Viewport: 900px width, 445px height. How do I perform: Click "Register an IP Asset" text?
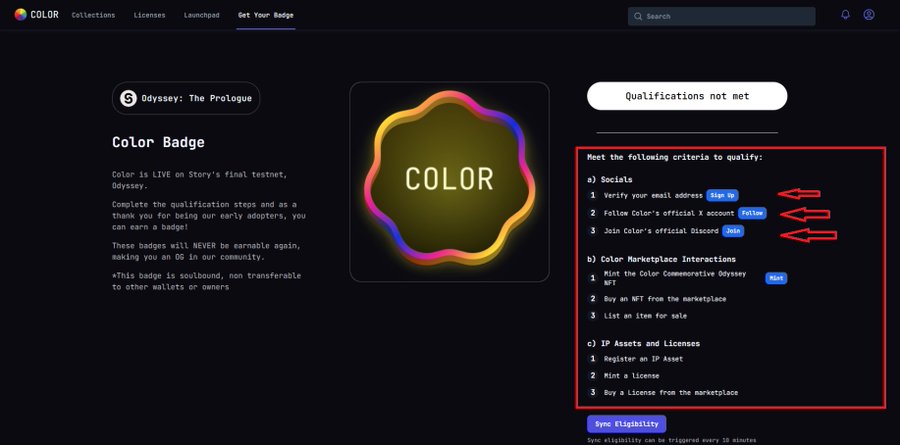pyautogui.click(x=643, y=359)
